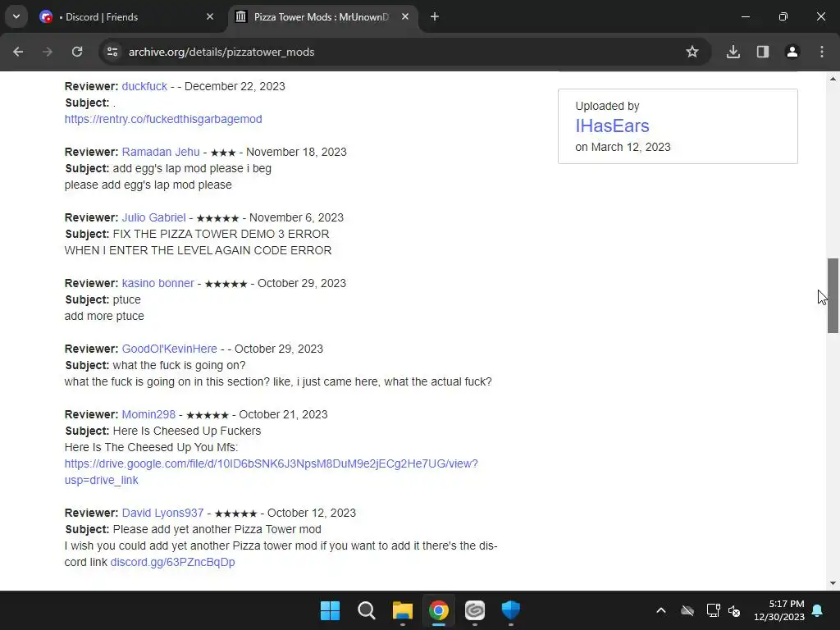Open the rentry.co link
840x630 pixels.
click(x=163, y=119)
